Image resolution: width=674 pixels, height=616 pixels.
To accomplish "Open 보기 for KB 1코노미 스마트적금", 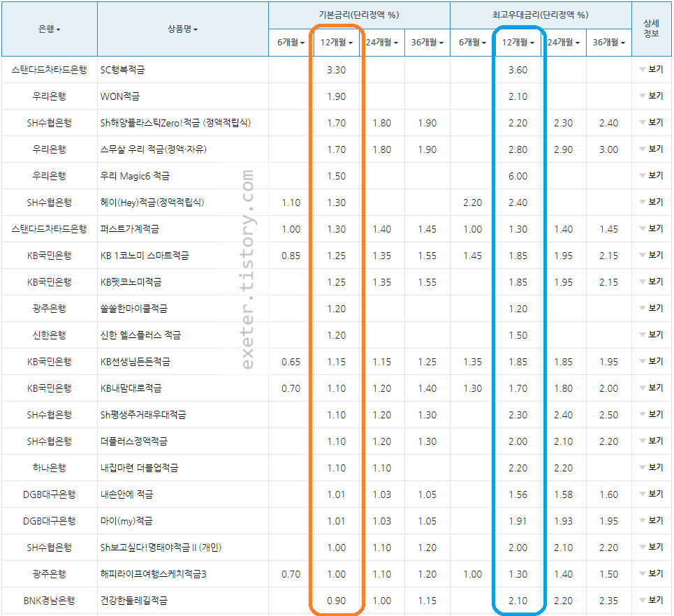I will 651,256.
